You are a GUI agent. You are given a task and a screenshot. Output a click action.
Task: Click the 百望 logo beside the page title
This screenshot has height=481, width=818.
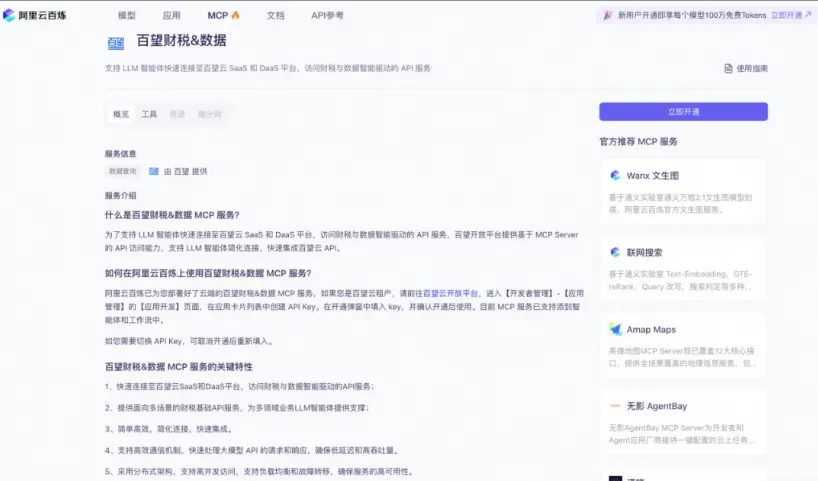coord(116,43)
